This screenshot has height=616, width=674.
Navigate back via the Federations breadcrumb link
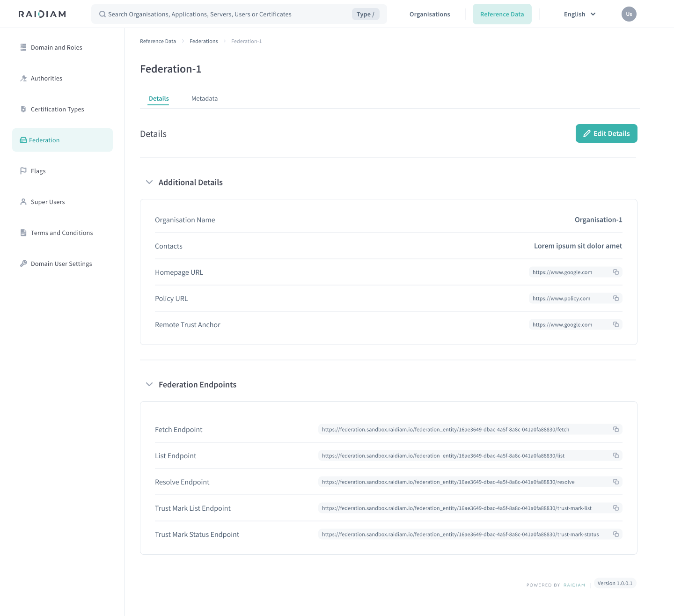point(204,41)
